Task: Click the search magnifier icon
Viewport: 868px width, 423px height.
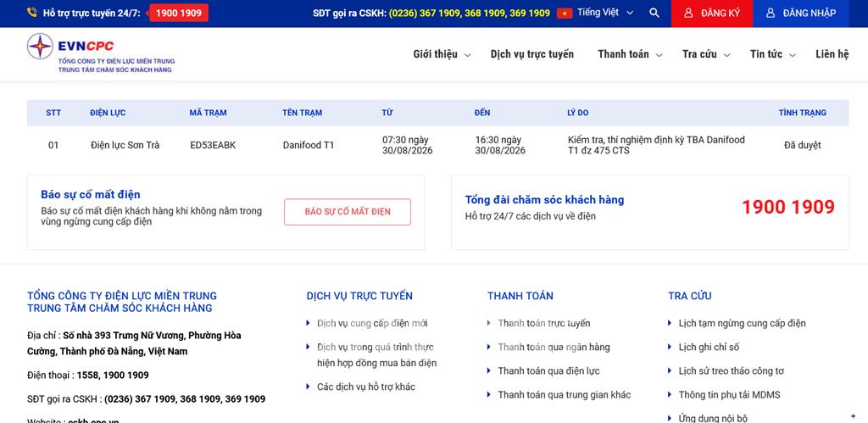Action: coord(654,13)
